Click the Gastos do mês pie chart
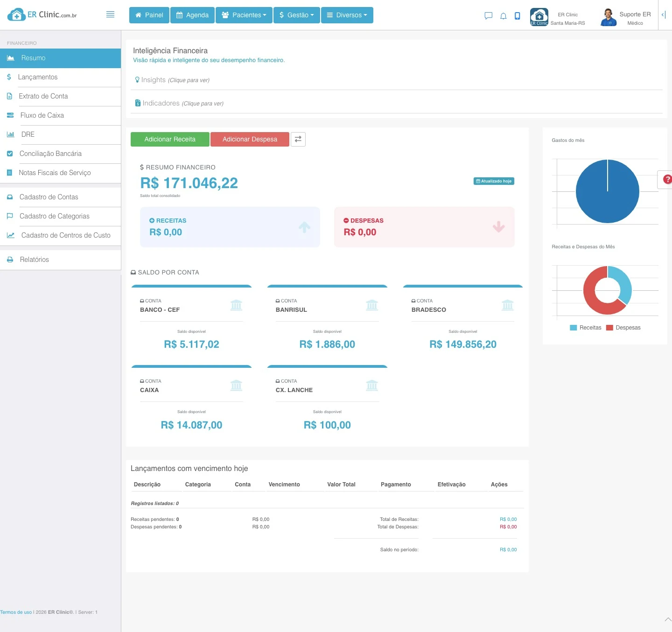672x632 pixels. point(608,191)
